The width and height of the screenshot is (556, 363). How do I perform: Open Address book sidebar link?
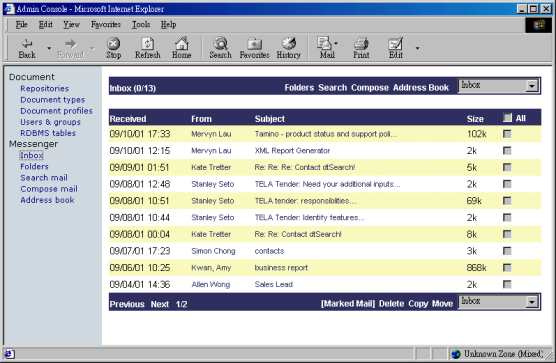(47, 200)
